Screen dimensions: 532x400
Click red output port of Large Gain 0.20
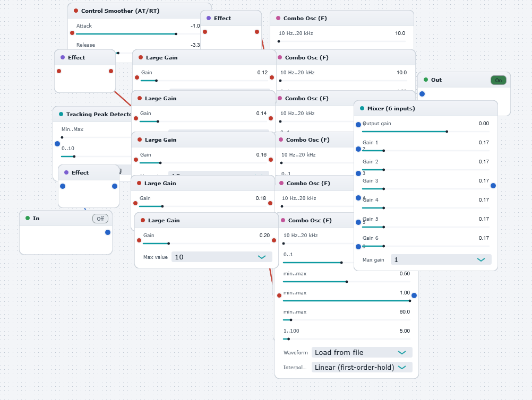pos(274,240)
